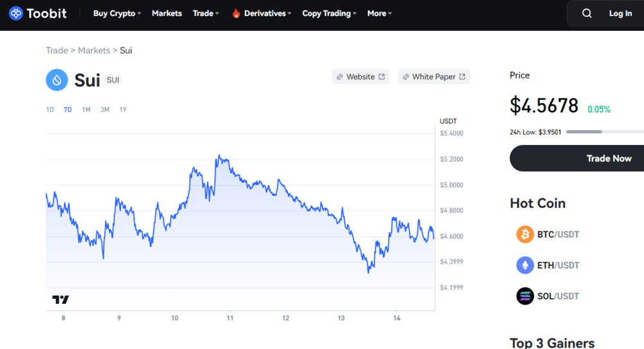This screenshot has height=349, width=644.
Task: Click the Log In button
Action: [x=620, y=14]
